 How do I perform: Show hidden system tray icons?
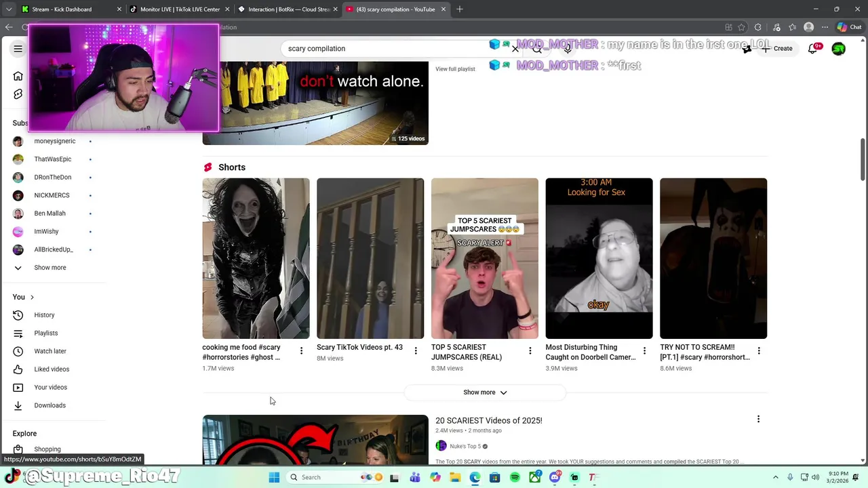tap(776, 477)
